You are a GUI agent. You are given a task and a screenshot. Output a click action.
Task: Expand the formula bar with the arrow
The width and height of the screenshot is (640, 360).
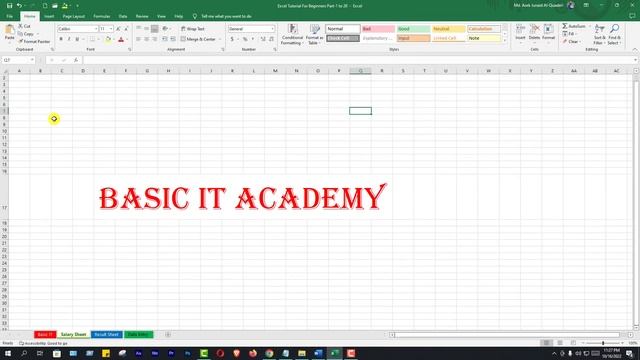[x=636, y=60]
